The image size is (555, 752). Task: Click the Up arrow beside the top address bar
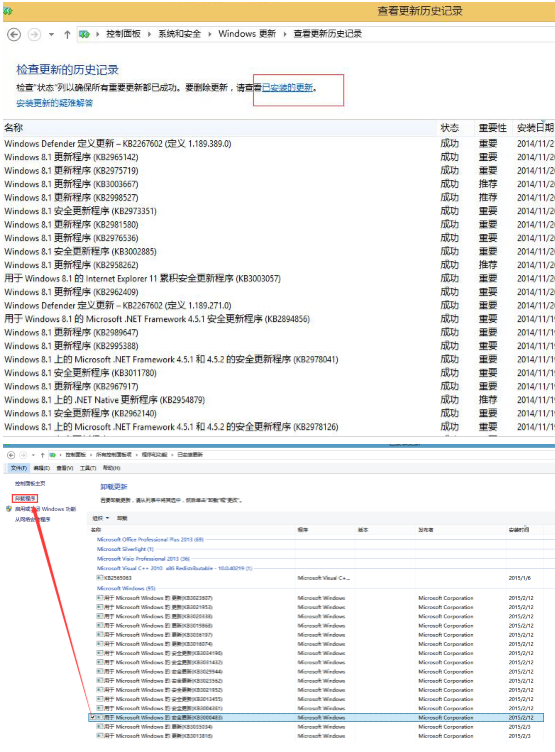coord(67,35)
